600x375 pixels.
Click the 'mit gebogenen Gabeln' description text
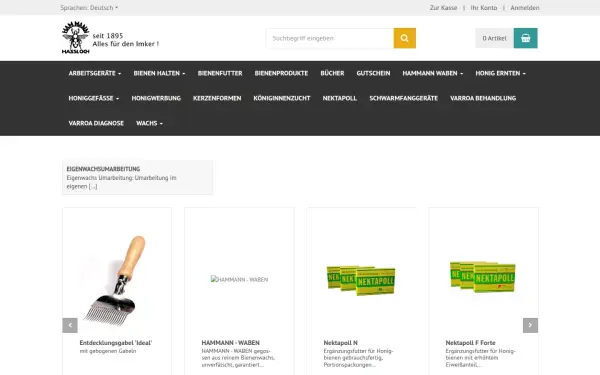pyautogui.click(x=108, y=351)
